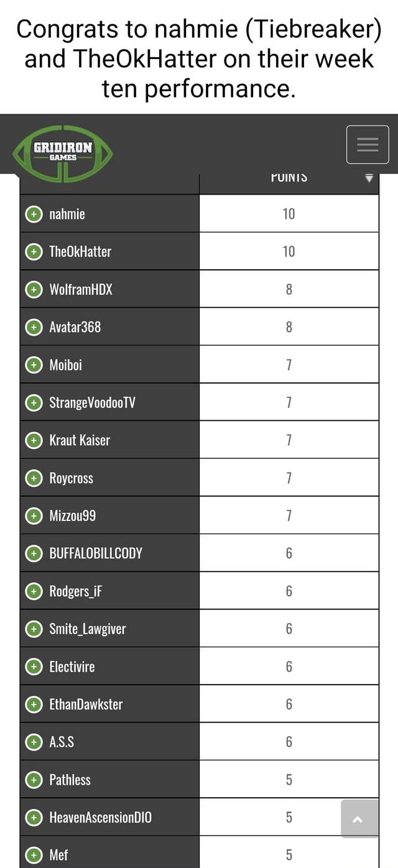Toggle the BUFFALOBILLCODY row open
This screenshot has width=398, height=868.
(x=34, y=553)
